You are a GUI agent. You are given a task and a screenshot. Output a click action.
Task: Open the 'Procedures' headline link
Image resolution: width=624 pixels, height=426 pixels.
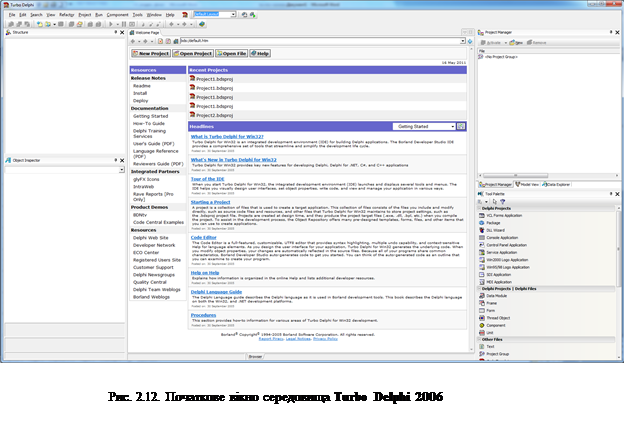[x=203, y=315]
